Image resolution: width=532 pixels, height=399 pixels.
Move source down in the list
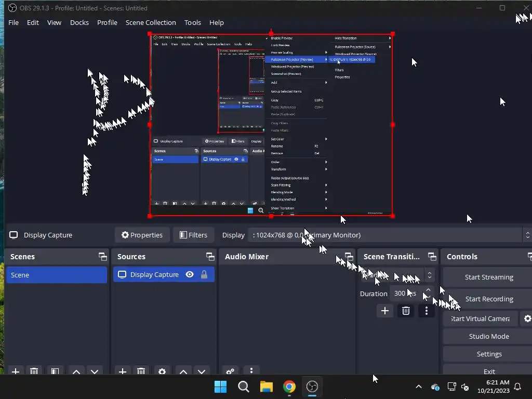pos(202,371)
